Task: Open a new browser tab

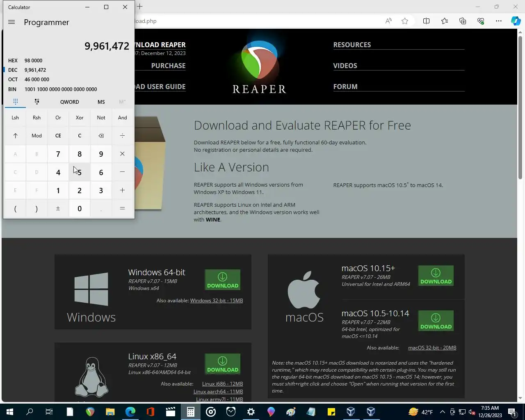Action: coord(140,7)
